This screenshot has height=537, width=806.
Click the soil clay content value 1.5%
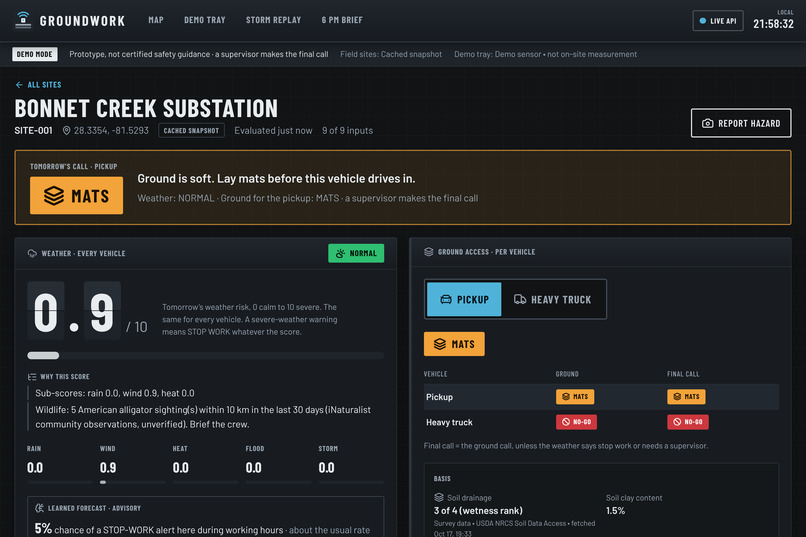(615, 511)
